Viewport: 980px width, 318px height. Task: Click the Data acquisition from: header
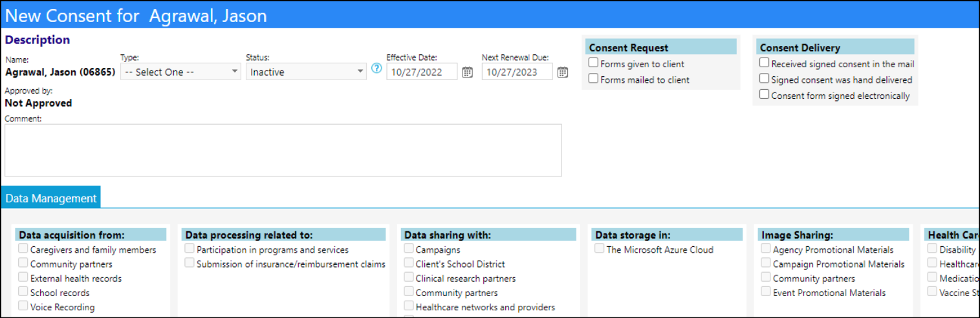click(x=90, y=235)
